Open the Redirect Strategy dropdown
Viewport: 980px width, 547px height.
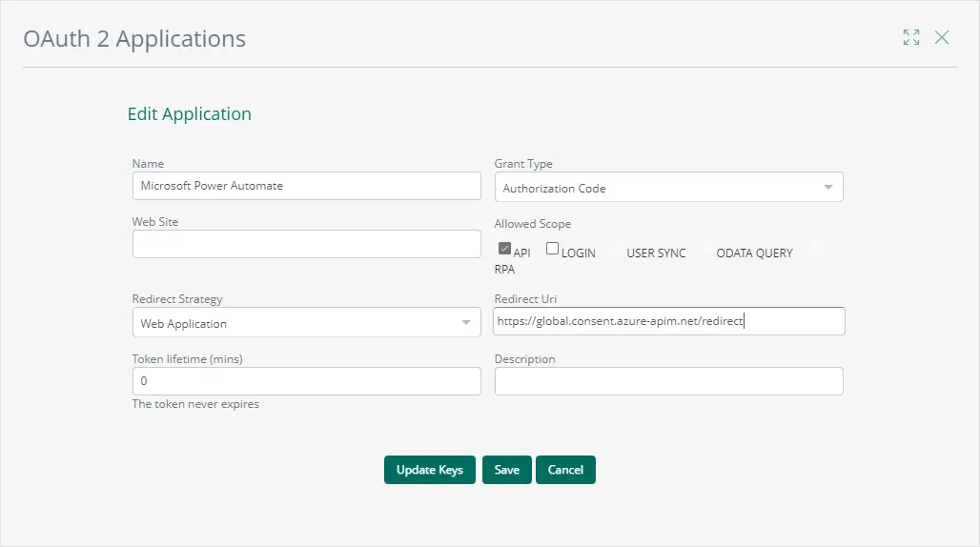coord(306,322)
